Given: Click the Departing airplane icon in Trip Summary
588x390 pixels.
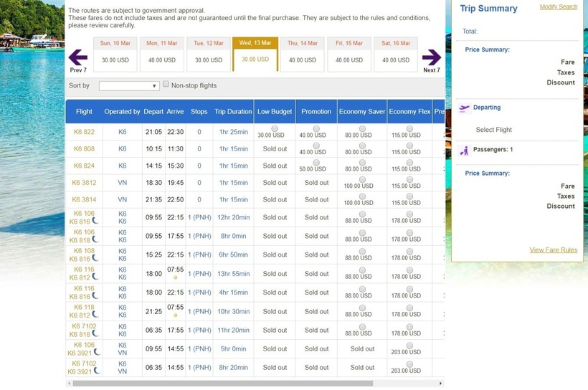Looking at the screenshot, I should (x=464, y=108).
